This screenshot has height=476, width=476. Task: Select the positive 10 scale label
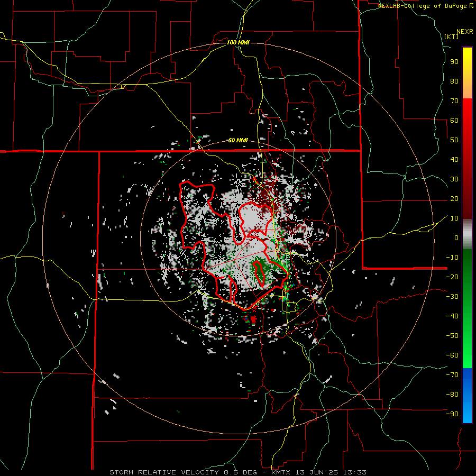[x=454, y=218]
